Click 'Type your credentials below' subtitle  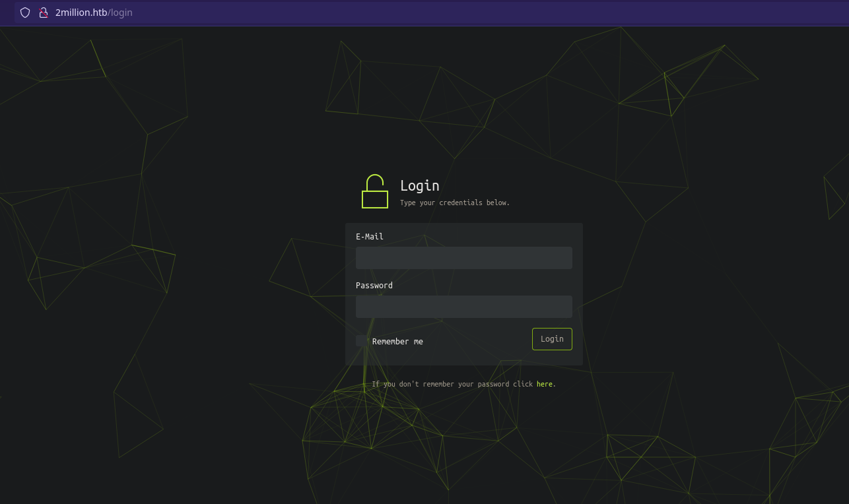pos(454,203)
